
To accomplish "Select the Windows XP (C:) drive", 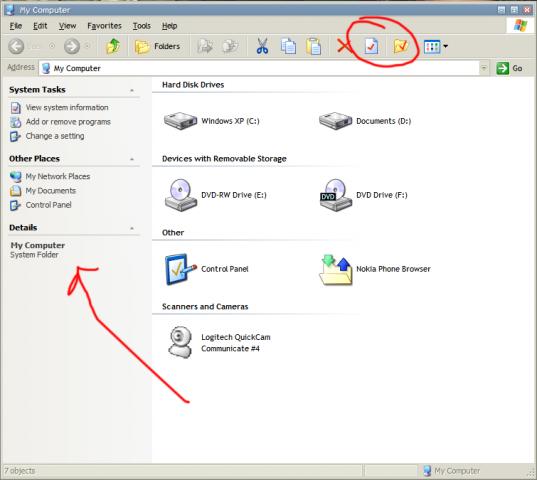I will (212, 121).
